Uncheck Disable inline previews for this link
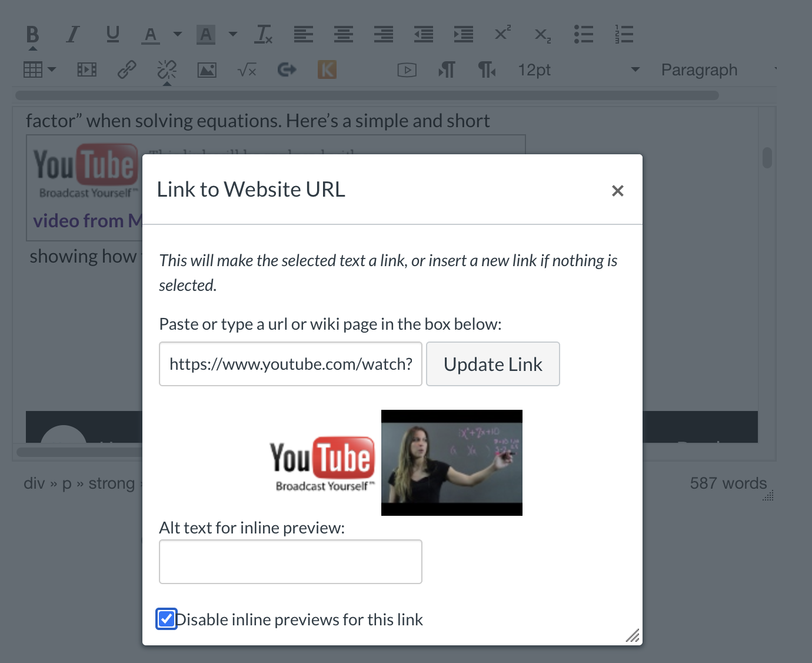This screenshot has height=663, width=812. (167, 619)
